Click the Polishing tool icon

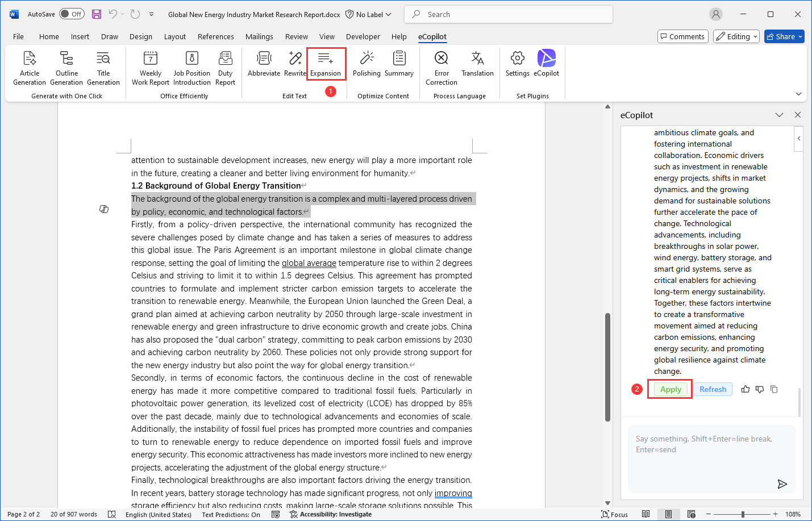367,59
